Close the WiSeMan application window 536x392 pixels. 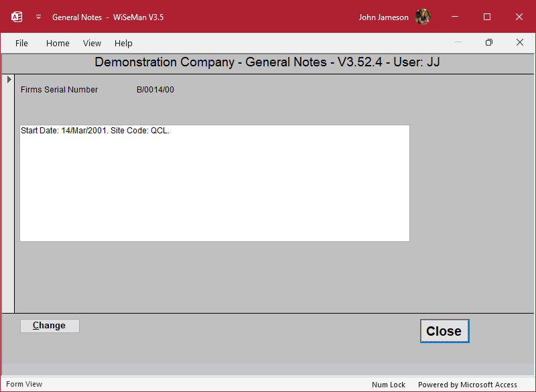[519, 17]
